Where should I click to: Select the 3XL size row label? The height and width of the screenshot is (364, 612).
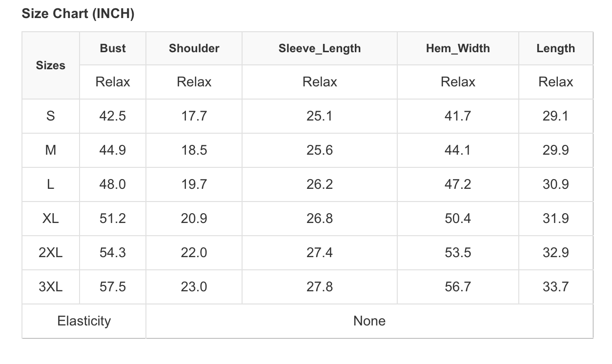51,287
